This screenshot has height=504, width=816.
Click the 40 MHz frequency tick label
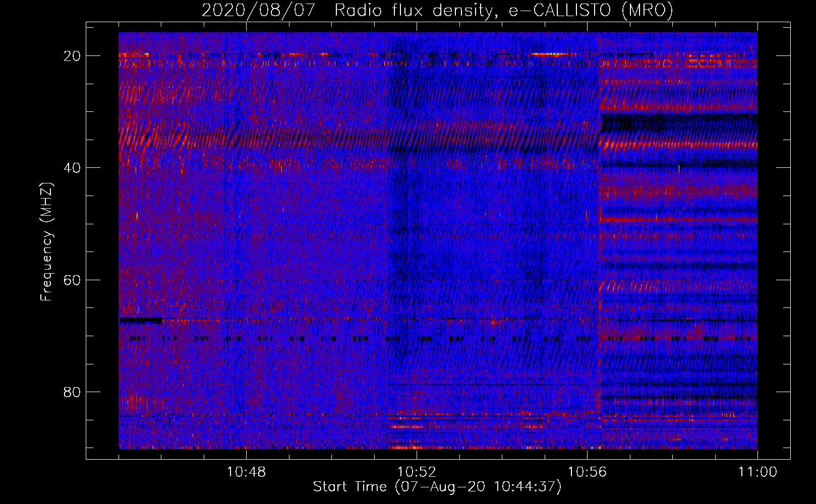(72, 168)
